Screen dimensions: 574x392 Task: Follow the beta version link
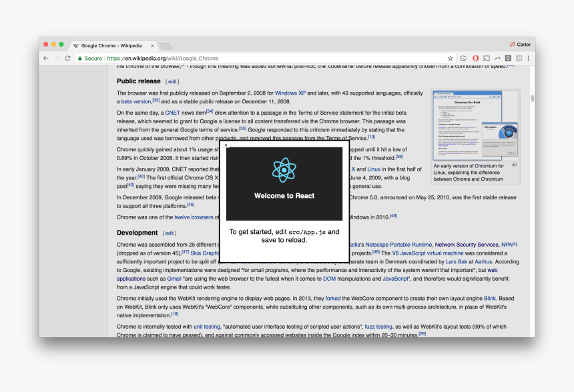click(x=136, y=101)
